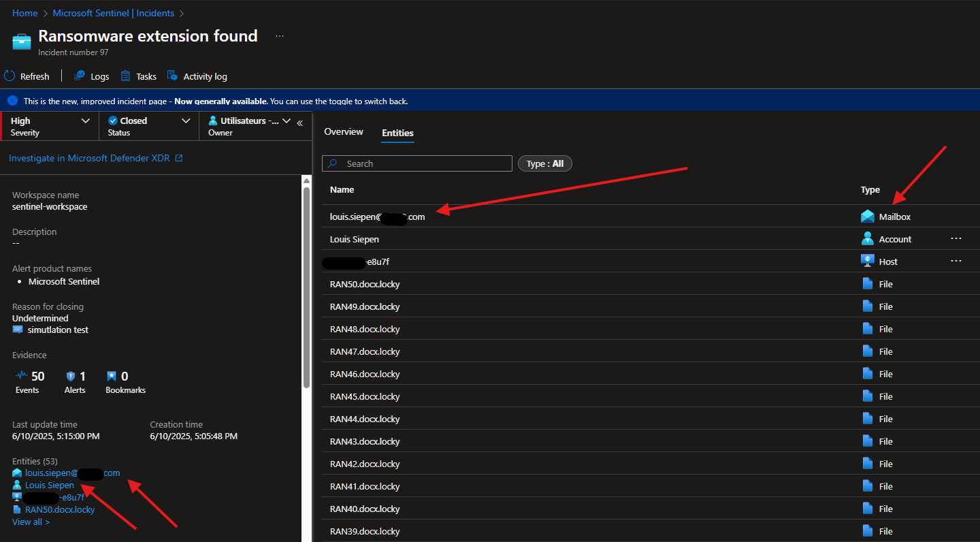The width and height of the screenshot is (980, 542).
Task: Click View all entities link
Action: pos(31,522)
